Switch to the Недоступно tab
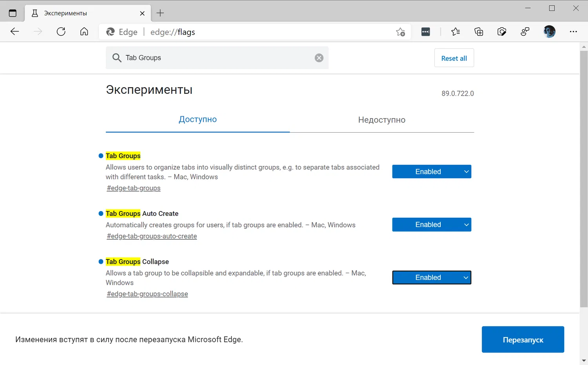 coord(381,120)
